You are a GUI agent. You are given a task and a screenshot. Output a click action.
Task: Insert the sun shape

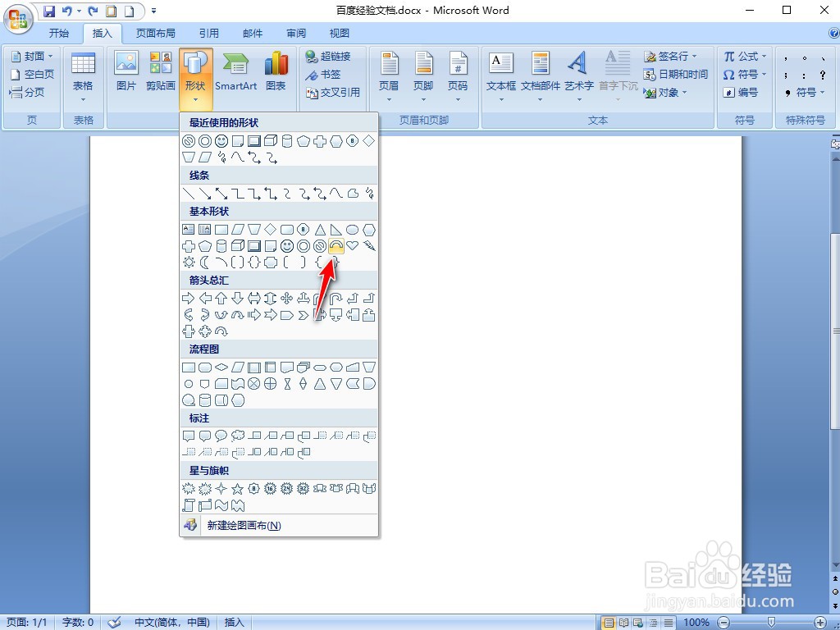click(189, 262)
